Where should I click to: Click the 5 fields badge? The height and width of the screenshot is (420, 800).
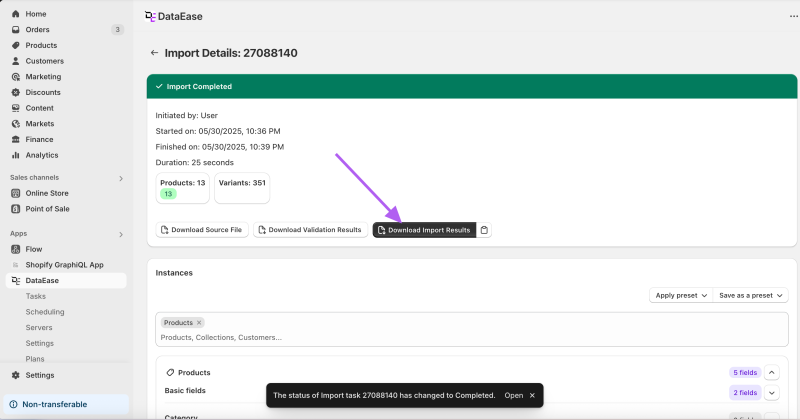745,373
